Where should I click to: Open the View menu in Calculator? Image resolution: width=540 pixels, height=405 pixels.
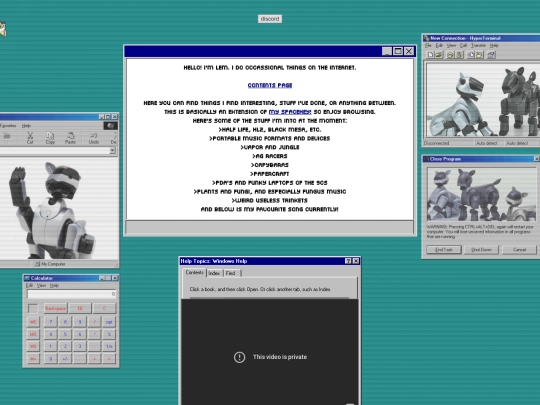pyautogui.click(x=41, y=285)
